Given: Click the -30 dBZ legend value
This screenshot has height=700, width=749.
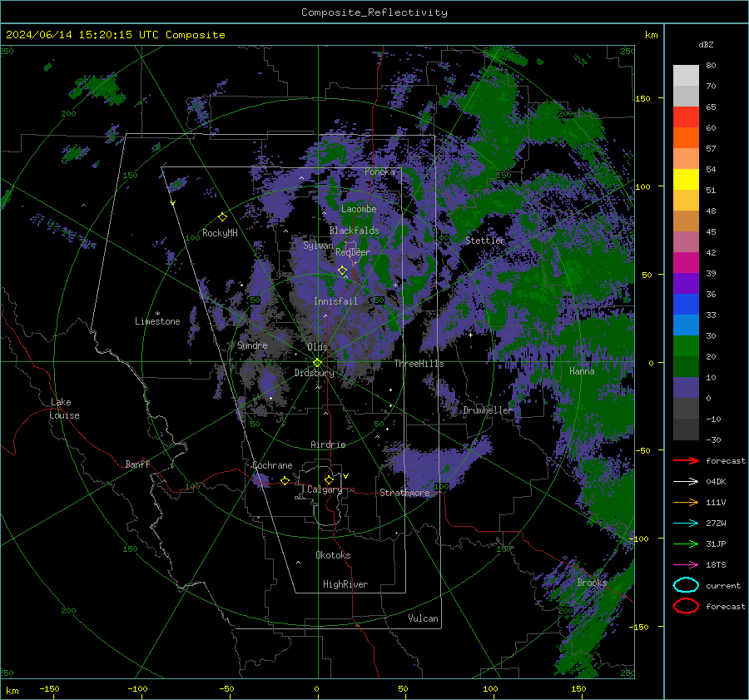Looking at the screenshot, I should tap(713, 439).
